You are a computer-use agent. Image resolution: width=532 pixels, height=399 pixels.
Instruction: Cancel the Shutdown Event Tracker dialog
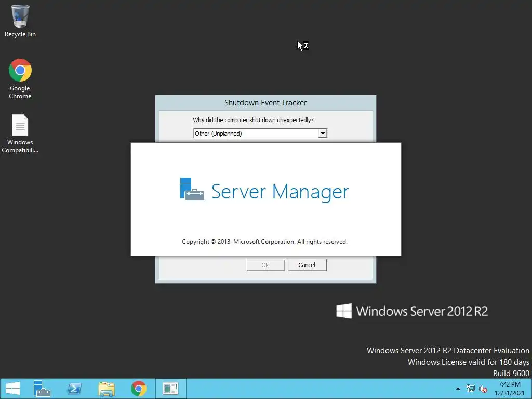click(x=307, y=265)
